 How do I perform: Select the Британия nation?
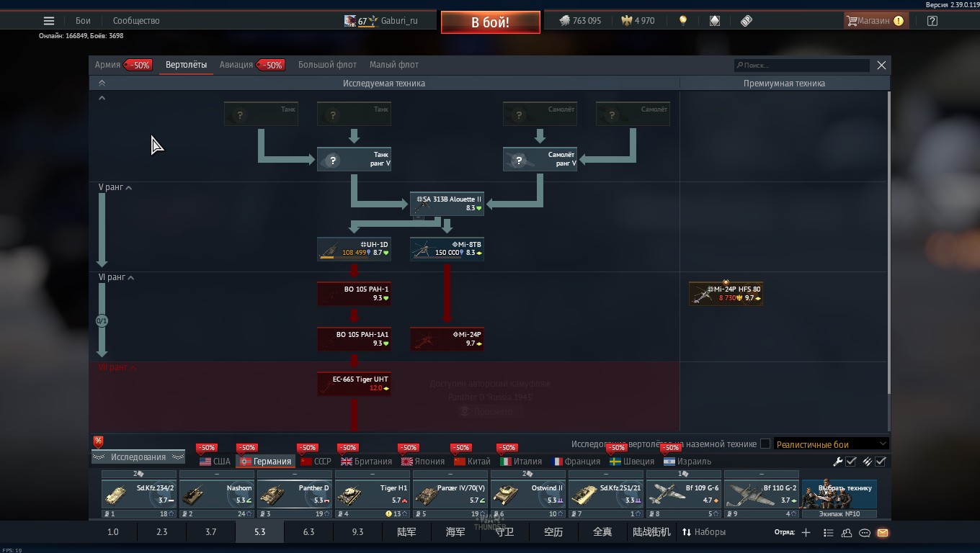coord(366,462)
